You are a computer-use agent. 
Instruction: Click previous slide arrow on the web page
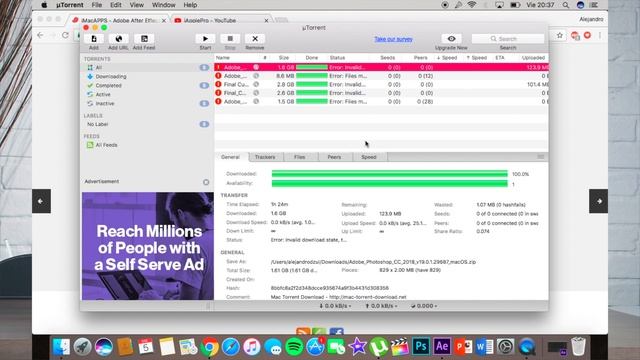coord(41,201)
